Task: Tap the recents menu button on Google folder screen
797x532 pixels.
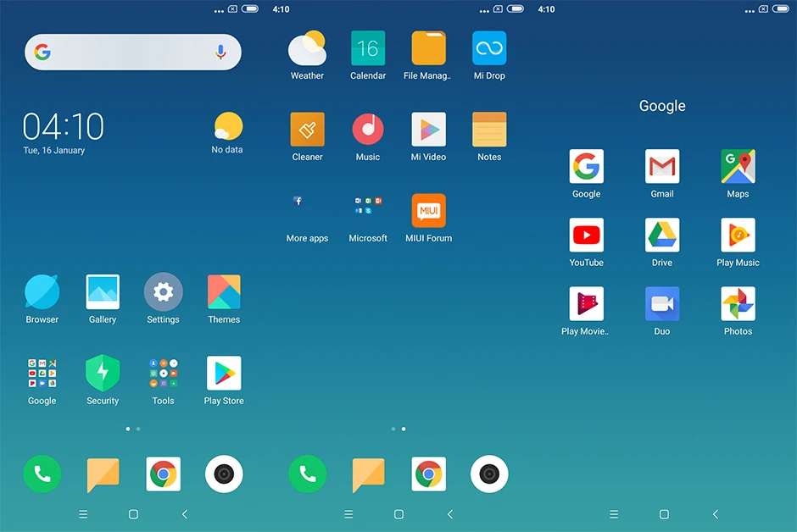Action: click(614, 514)
